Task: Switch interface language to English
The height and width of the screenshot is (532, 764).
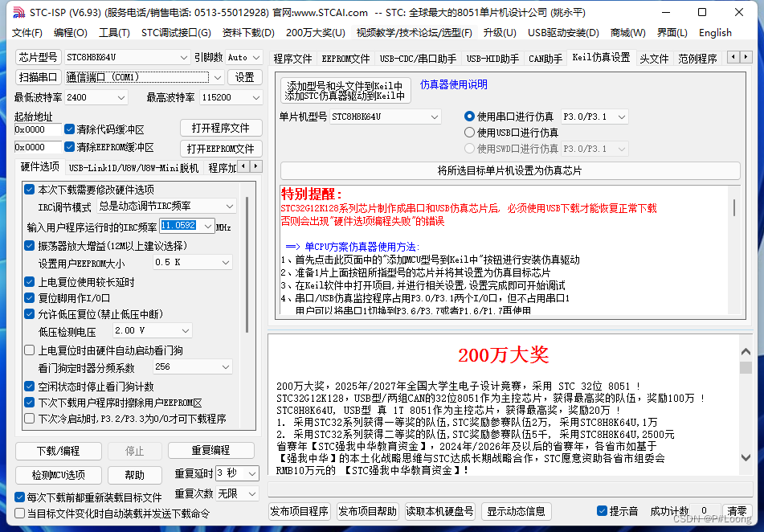Action: click(715, 33)
